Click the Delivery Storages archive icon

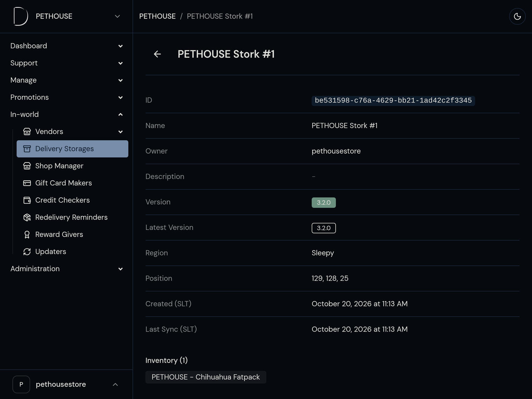pos(27,149)
